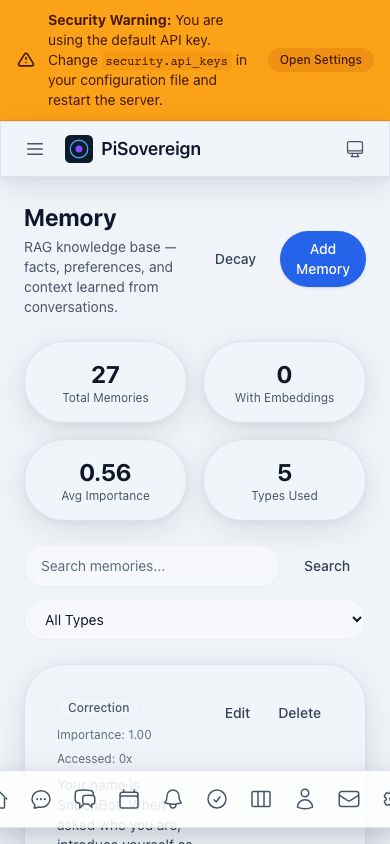This screenshot has width=390, height=844.
Task: Click the PiSovereign logo icon
Action: [x=79, y=149]
